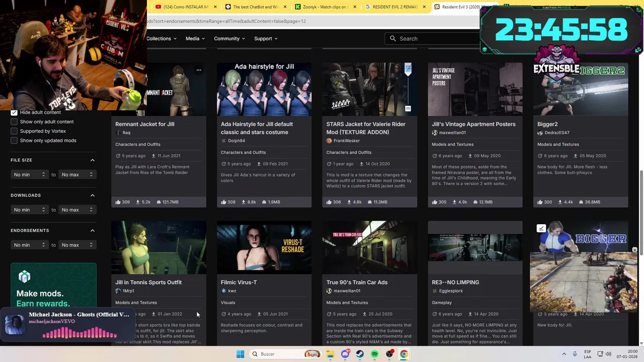
Task: Uncheck Hide adult content
Action: 14,112
